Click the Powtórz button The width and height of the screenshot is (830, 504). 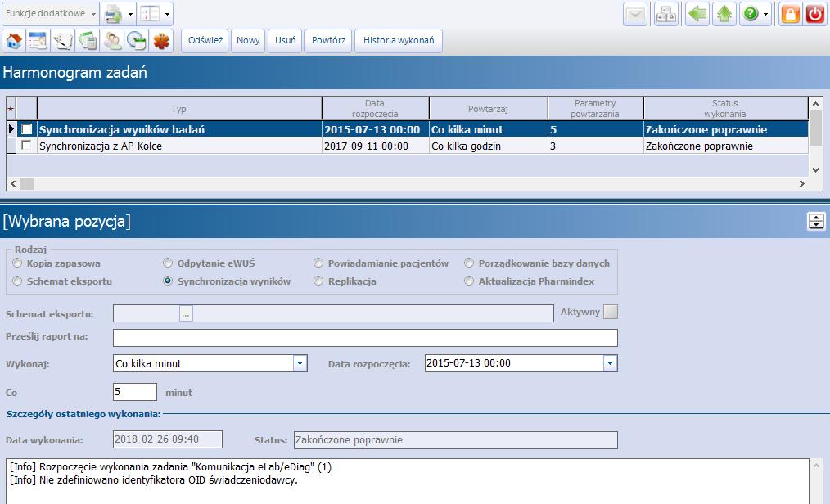click(x=328, y=40)
